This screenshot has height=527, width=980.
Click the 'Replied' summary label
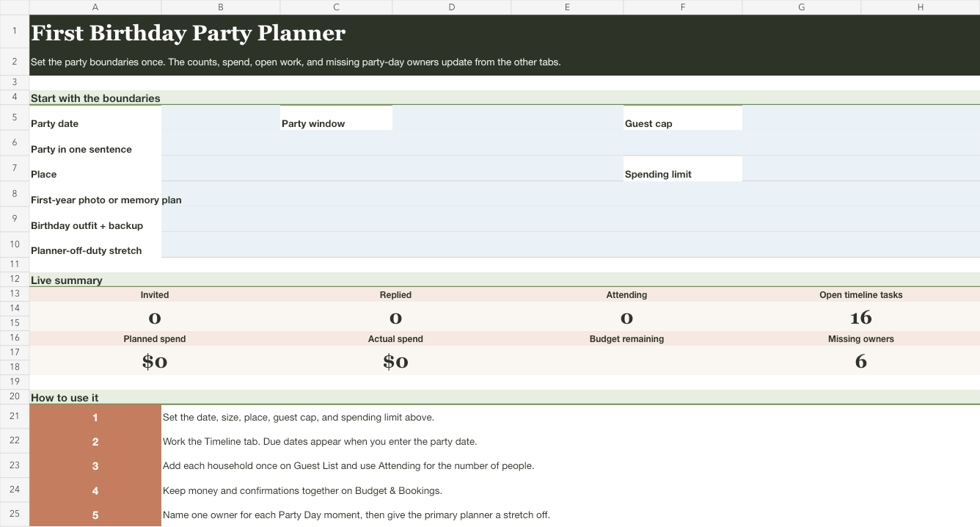point(395,295)
